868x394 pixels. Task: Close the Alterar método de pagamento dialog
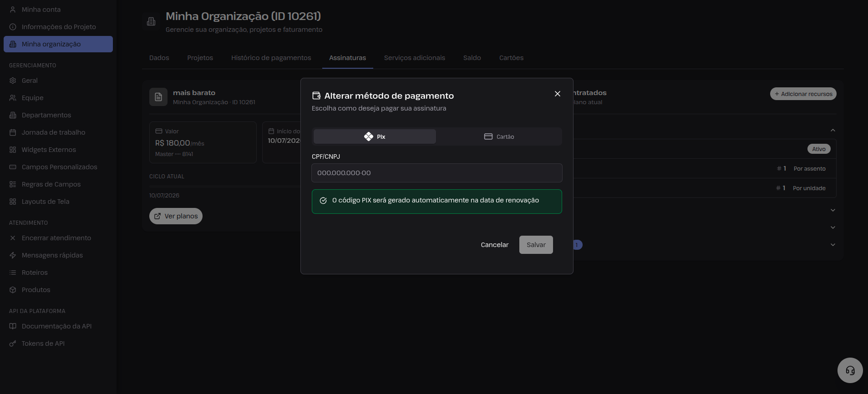coord(557,94)
